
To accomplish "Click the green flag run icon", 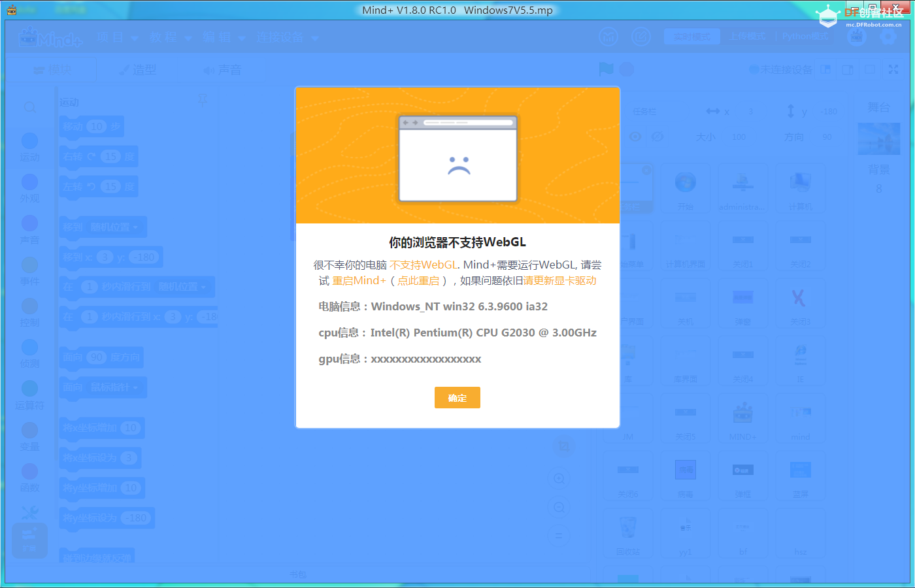I will [x=606, y=69].
